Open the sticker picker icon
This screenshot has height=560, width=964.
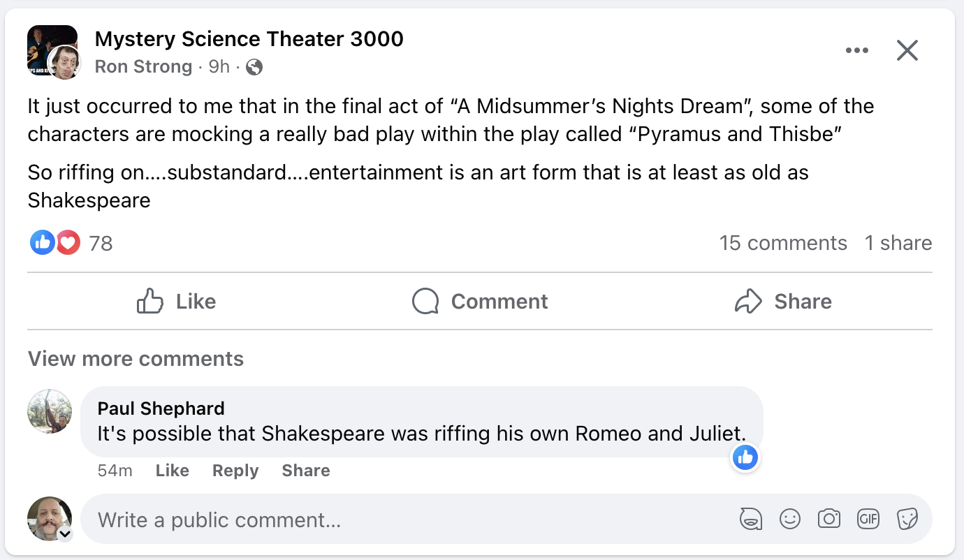click(907, 519)
